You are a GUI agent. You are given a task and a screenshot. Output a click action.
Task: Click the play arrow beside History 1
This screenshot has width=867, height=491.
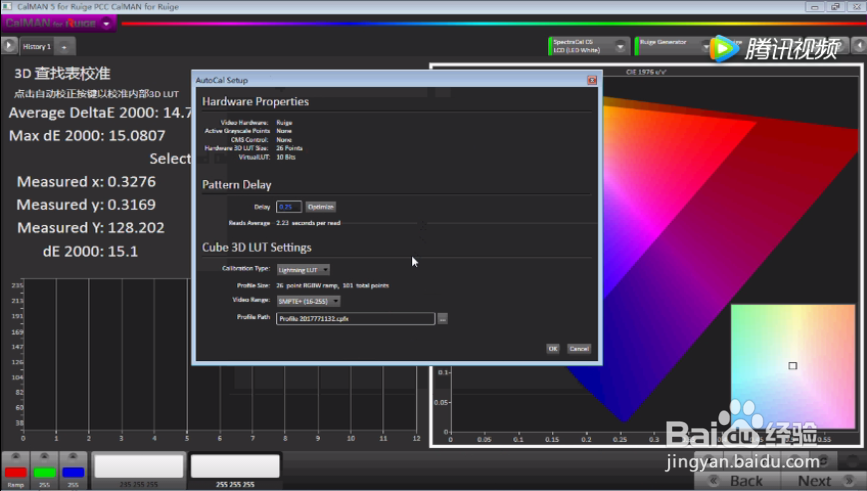click(x=9, y=46)
